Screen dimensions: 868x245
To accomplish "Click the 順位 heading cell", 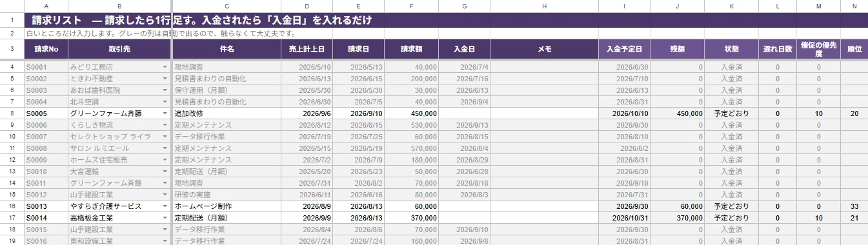I will [x=854, y=49].
